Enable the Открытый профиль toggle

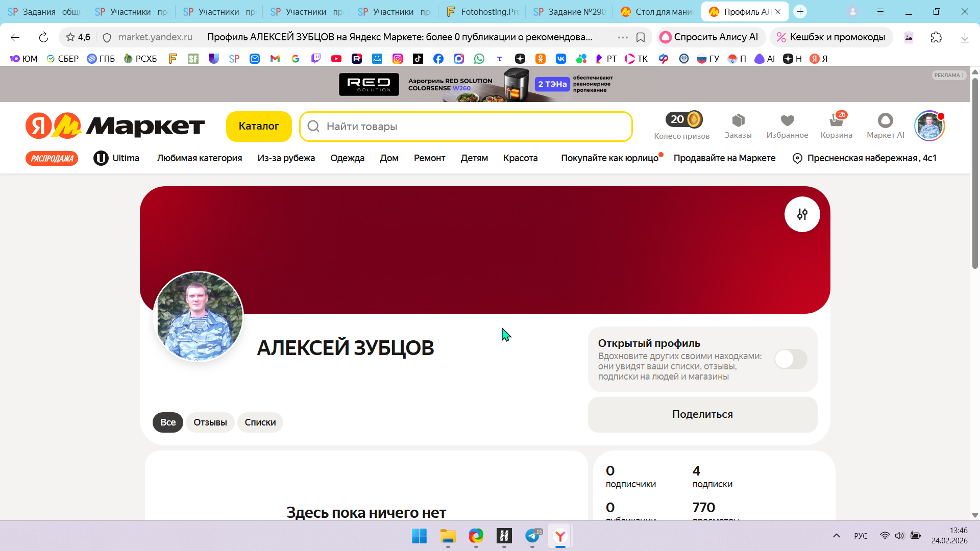coord(790,359)
